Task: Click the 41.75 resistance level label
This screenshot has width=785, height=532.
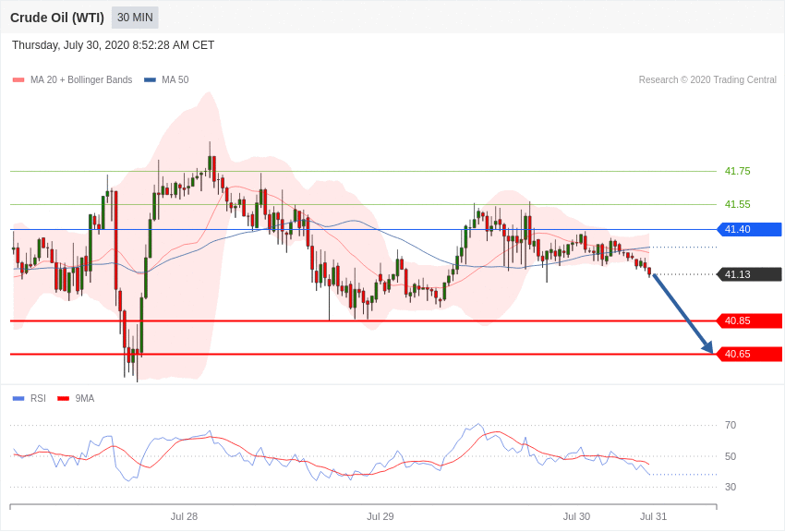Action: (738, 171)
